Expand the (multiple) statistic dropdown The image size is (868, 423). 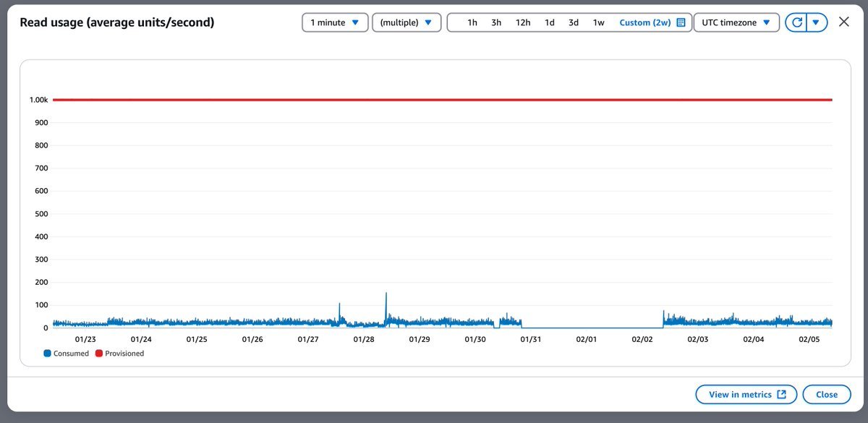click(x=406, y=22)
